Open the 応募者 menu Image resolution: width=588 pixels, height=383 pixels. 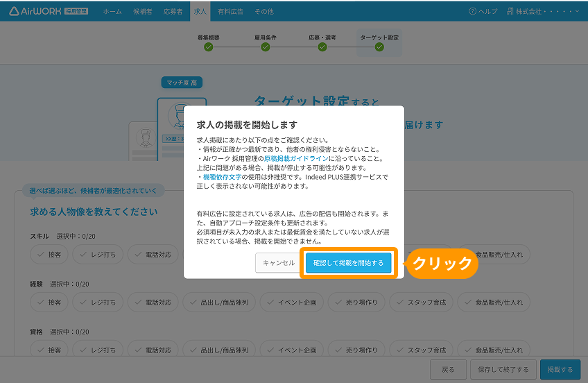click(173, 12)
